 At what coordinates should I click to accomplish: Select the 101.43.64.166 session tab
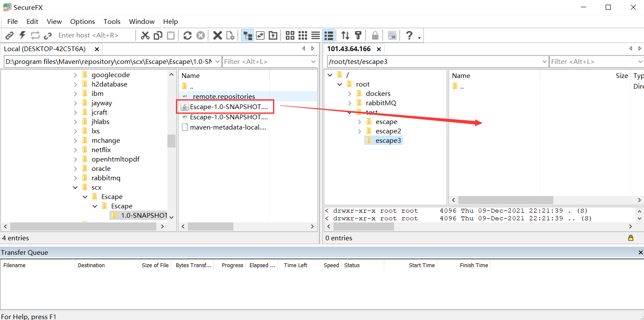tap(349, 49)
